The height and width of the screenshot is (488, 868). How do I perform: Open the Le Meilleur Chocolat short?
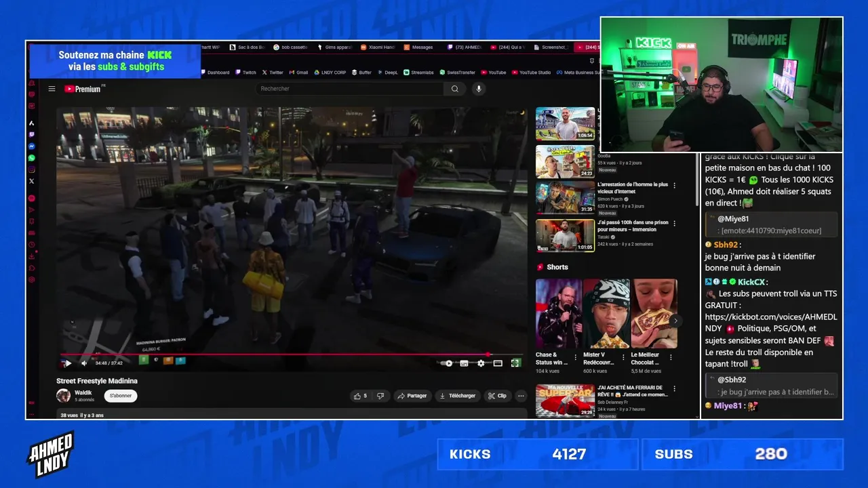(x=654, y=314)
